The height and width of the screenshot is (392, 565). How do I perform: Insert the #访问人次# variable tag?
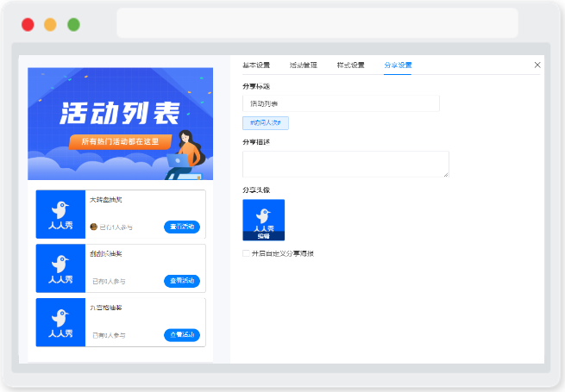pyautogui.click(x=266, y=122)
